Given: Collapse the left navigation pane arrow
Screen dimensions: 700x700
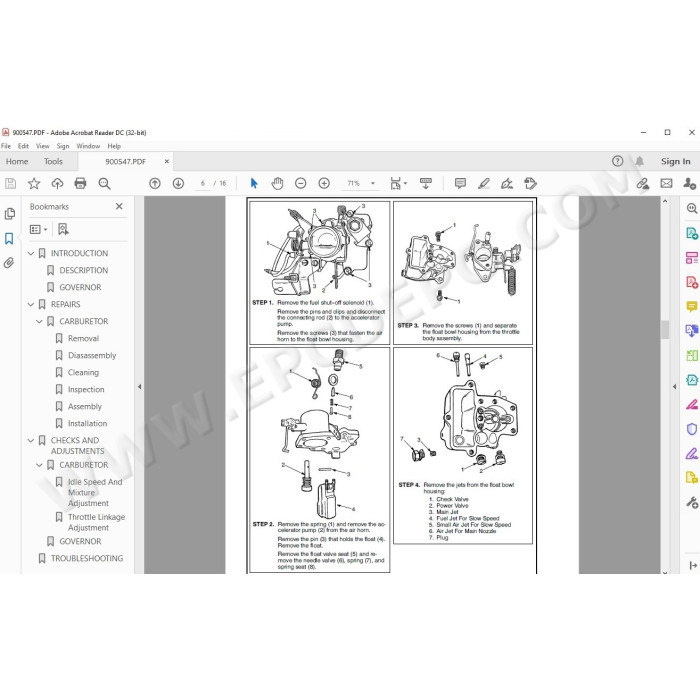Looking at the screenshot, I should coord(139,387).
